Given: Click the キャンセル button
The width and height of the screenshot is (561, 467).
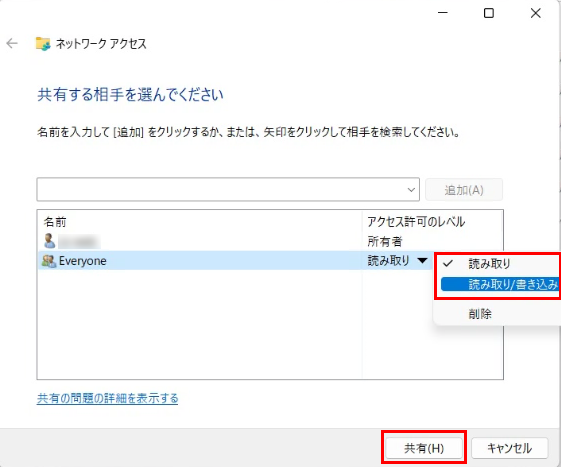Looking at the screenshot, I should coord(509,448).
